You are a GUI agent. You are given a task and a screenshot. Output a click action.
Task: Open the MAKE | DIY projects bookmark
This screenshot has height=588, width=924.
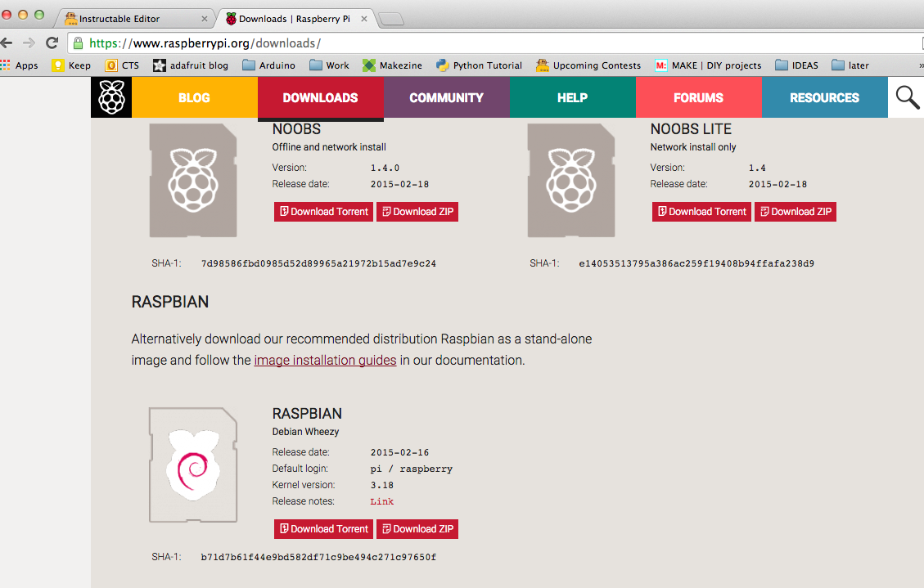point(708,65)
